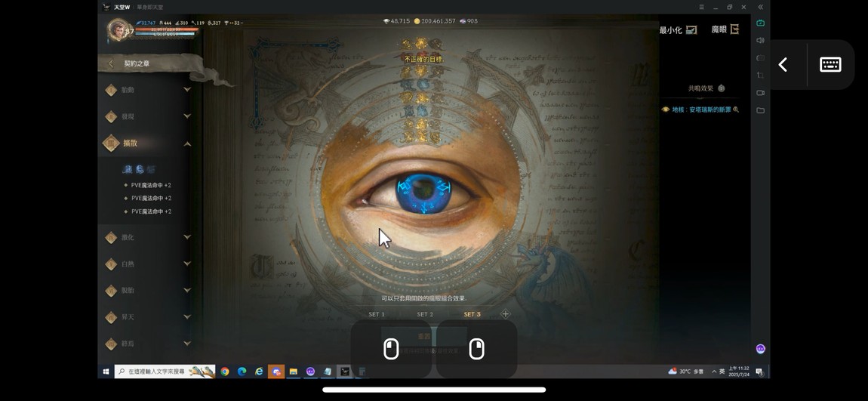Open the emulator folder icon
Image resolution: width=868 pixels, height=401 pixels.
click(760, 111)
